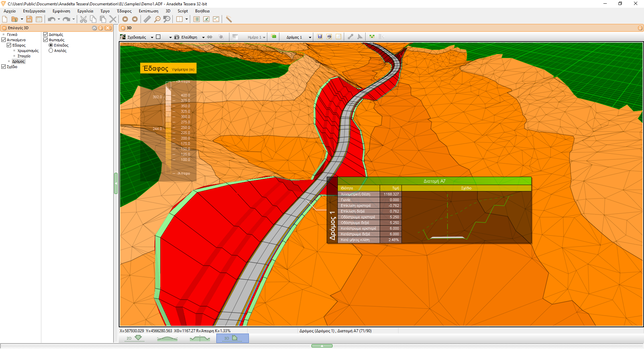Click the elevation color scale bar in legend

168,127
